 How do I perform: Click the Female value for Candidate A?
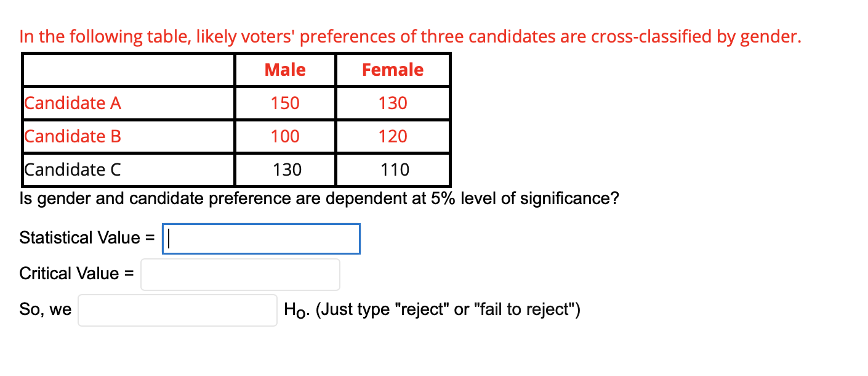click(392, 103)
